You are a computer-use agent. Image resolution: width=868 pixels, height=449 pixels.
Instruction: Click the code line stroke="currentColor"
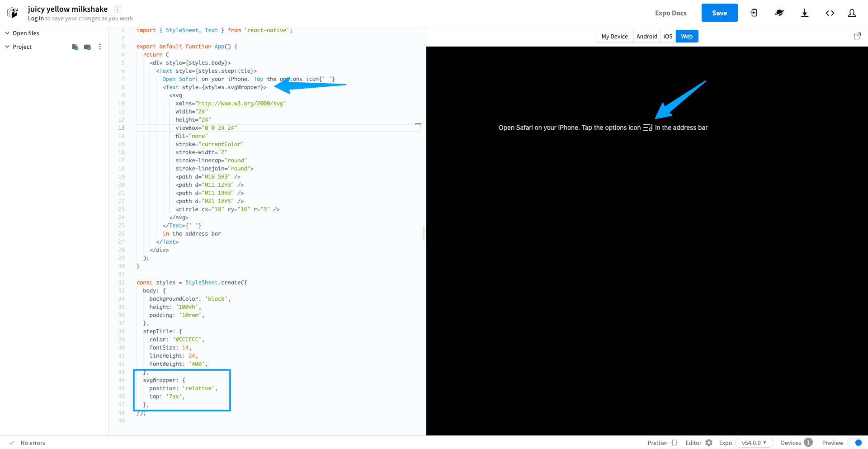click(209, 144)
